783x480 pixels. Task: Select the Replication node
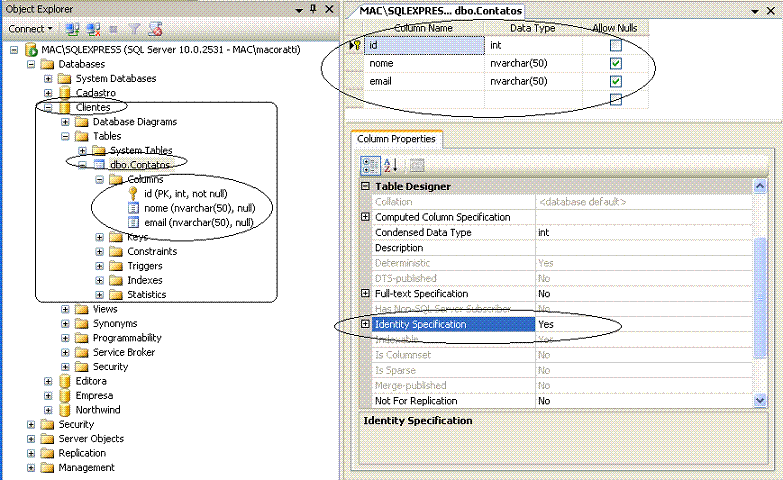tap(82, 454)
